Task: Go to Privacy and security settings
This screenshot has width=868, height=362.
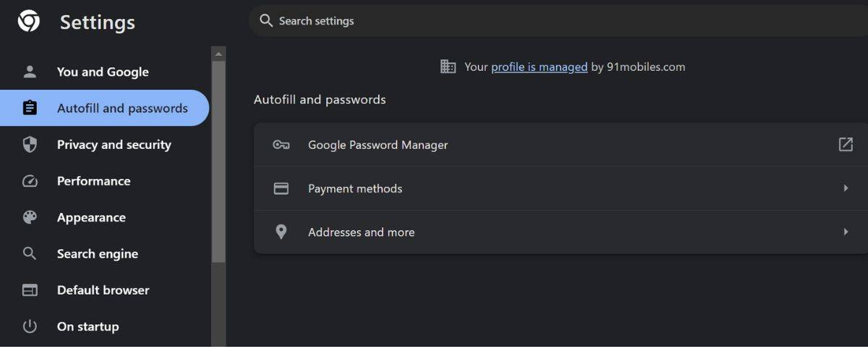Action: click(x=105, y=144)
